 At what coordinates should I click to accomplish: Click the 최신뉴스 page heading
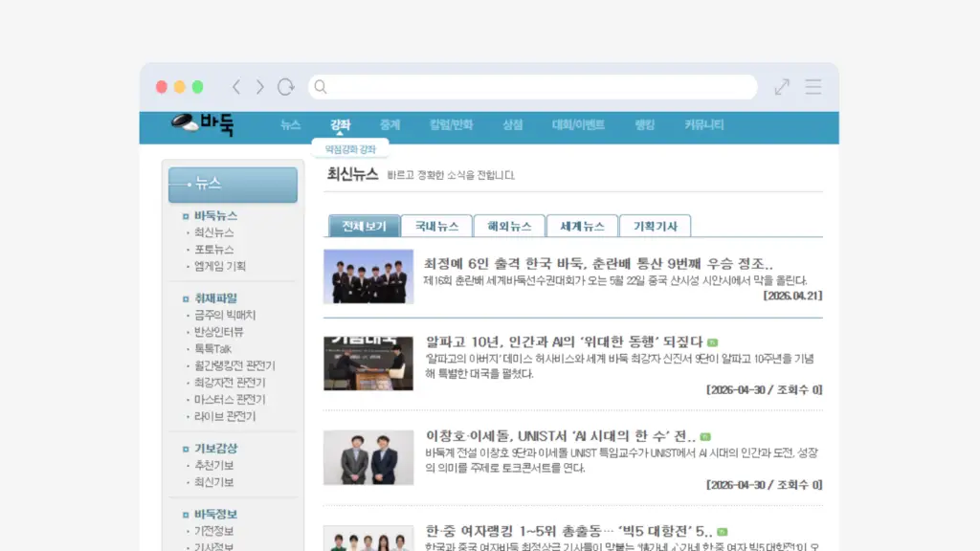[352, 174]
